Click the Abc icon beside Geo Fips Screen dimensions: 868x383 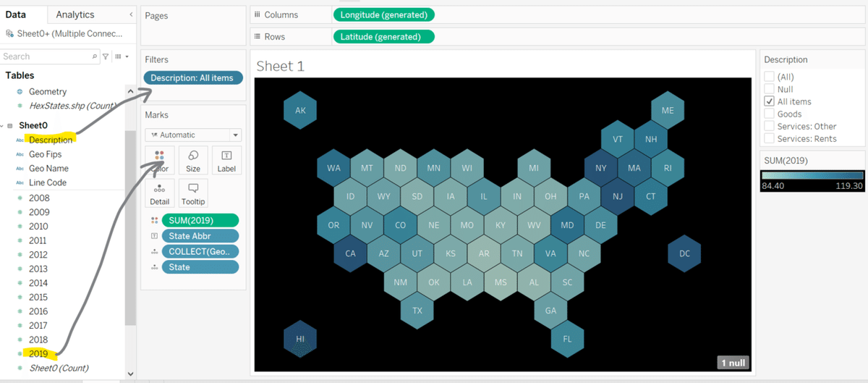pos(20,154)
